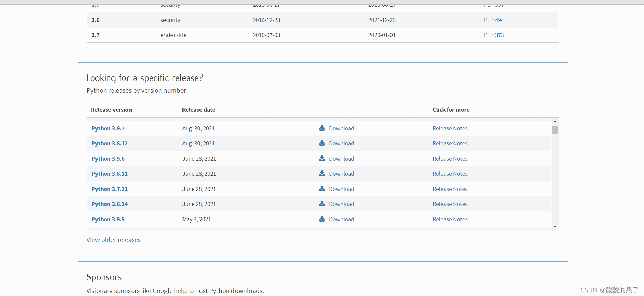
Task: View Release Notes for Python 3.9.7
Action: (450, 128)
